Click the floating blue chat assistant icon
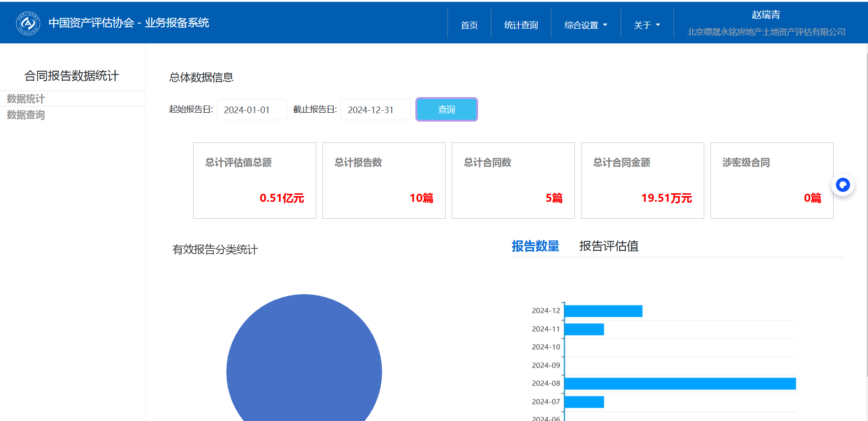Viewport: 868px width, 421px height. pyautogui.click(x=843, y=185)
